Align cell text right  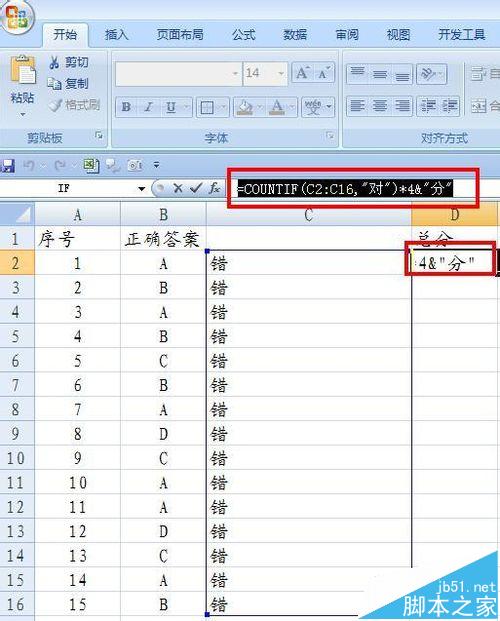point(402,106)
